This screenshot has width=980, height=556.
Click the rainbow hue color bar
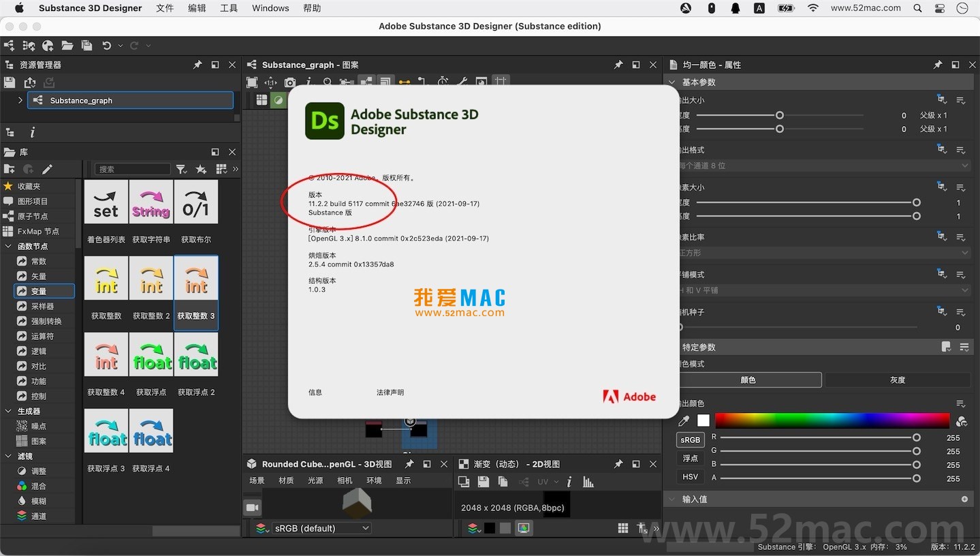(832, 420)
